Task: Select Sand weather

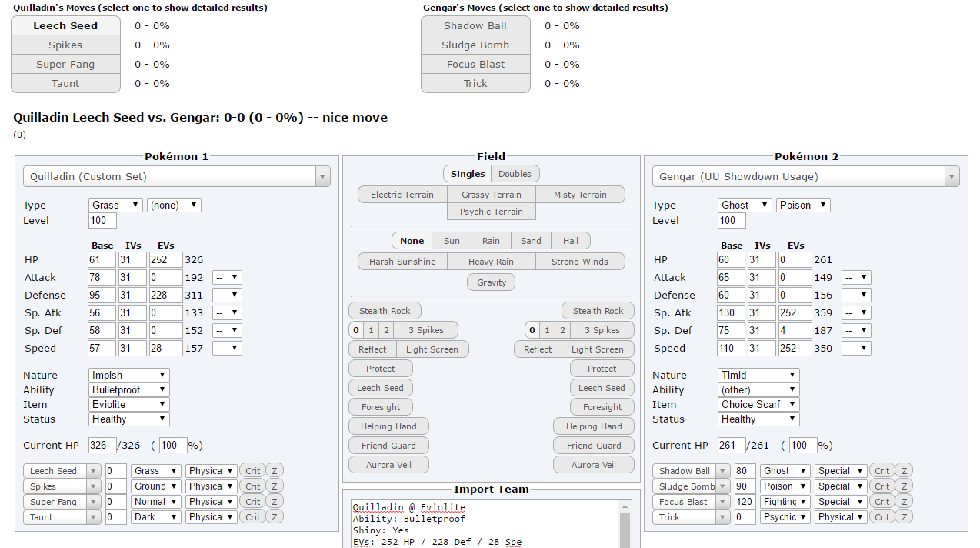Action: 531,241
